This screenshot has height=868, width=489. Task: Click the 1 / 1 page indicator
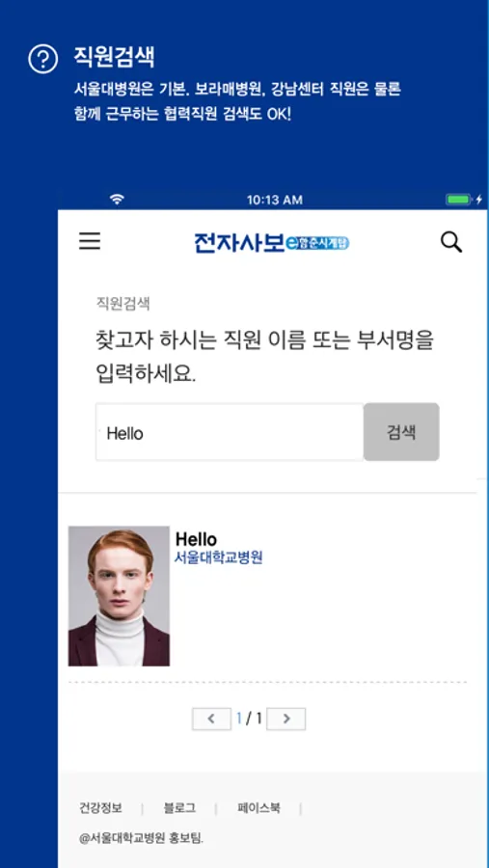coord(249,719)
